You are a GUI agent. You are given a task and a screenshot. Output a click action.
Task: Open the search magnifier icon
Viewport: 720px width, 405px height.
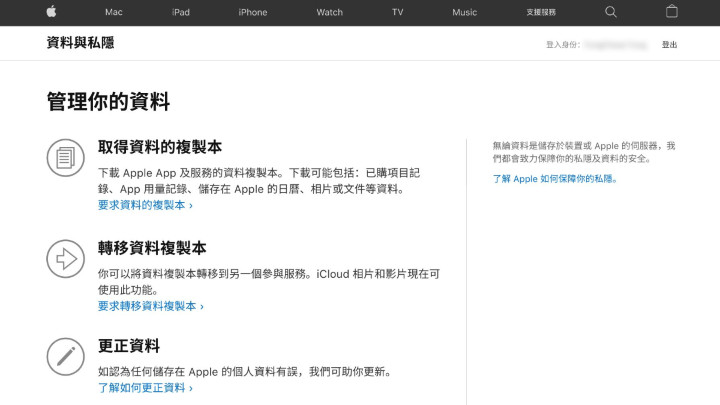(x=610, y=12)
